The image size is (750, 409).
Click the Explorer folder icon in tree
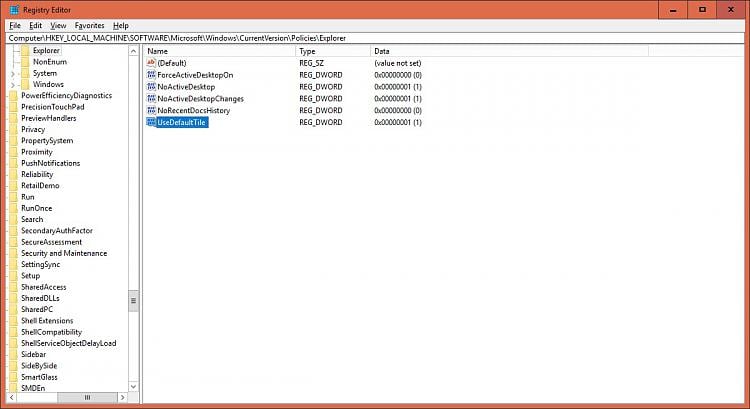pyautogui.click(x=25, y=50)
